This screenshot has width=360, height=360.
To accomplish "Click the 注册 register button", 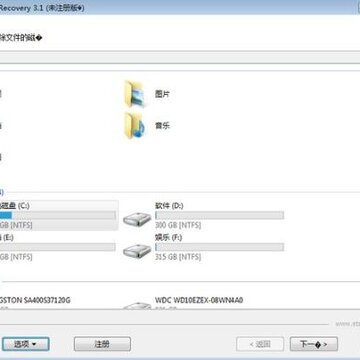I will [102, 344].
